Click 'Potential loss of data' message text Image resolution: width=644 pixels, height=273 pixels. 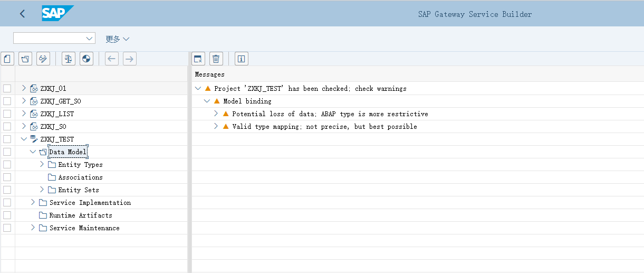[330, 114]
